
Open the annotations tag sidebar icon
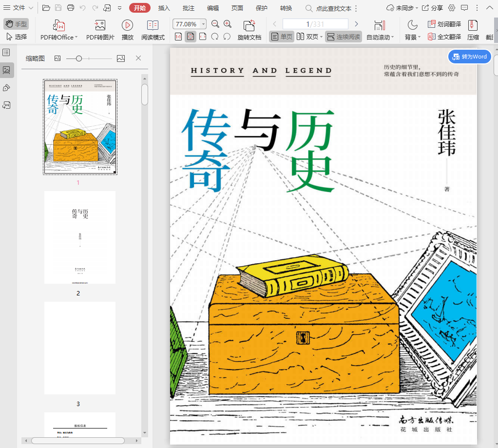(x=6, y=88)
